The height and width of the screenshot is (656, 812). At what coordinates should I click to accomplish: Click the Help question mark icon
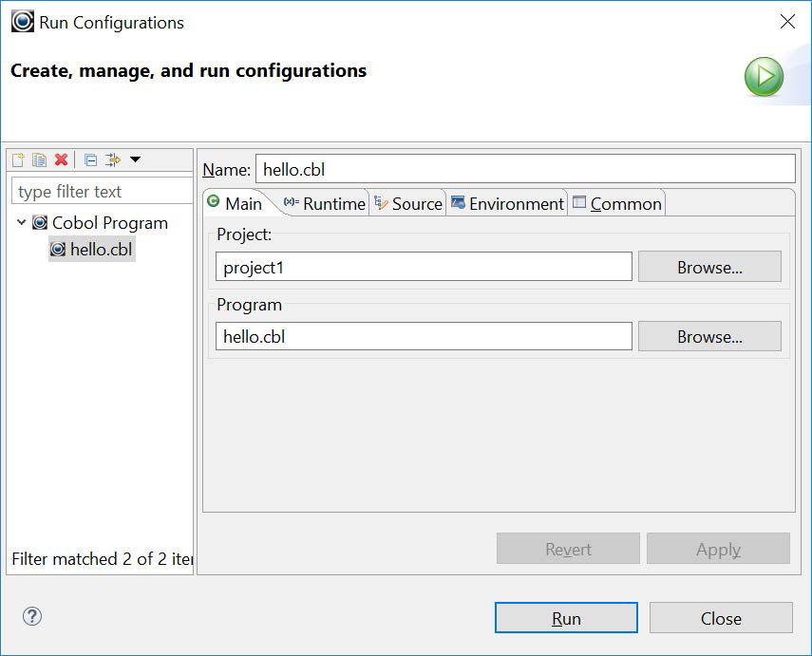click(x=31, y=617)
